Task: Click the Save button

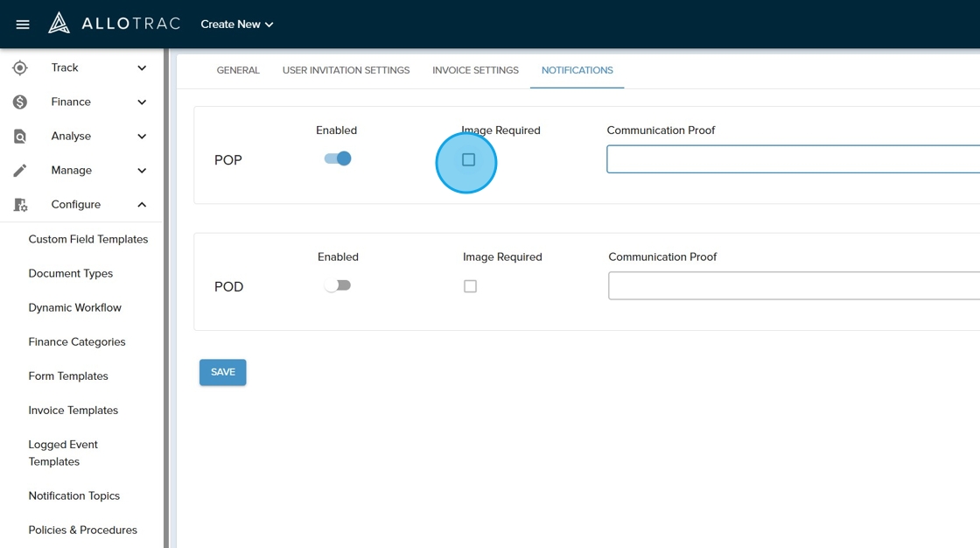Action: point(223,372)
